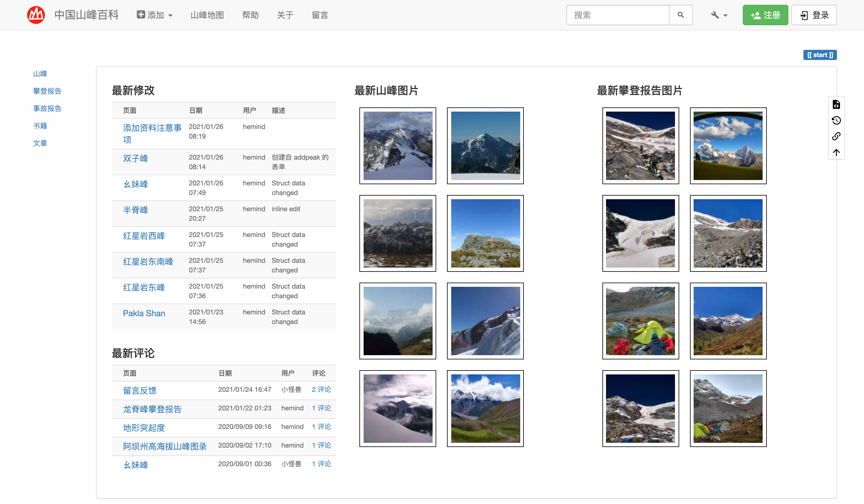Open 关于 in the navbar
Screen dimensions: 864x504
point(285,15)
